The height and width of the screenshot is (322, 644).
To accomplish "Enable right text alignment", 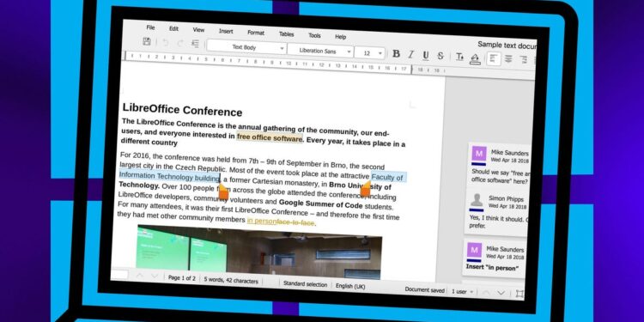I will [x=523, y=60].
